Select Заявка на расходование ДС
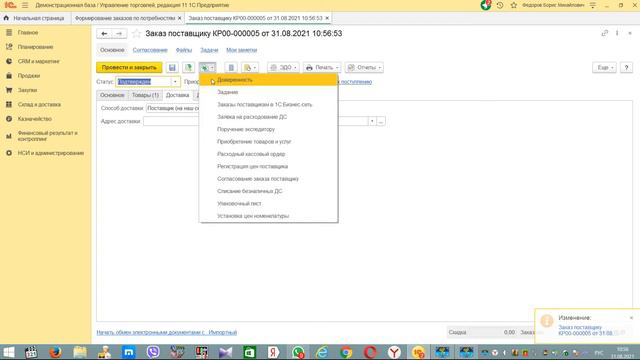The height and width of the screenshot is (360, 640). coord(269,117)
